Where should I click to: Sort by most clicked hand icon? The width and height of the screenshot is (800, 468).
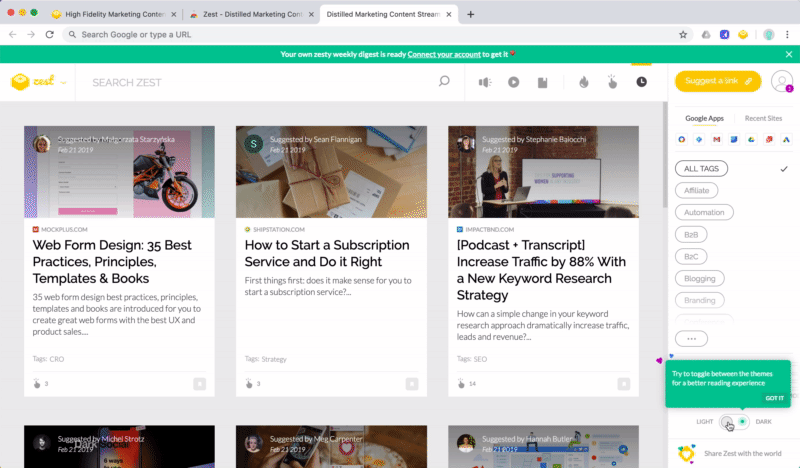(x=612, y=82)
